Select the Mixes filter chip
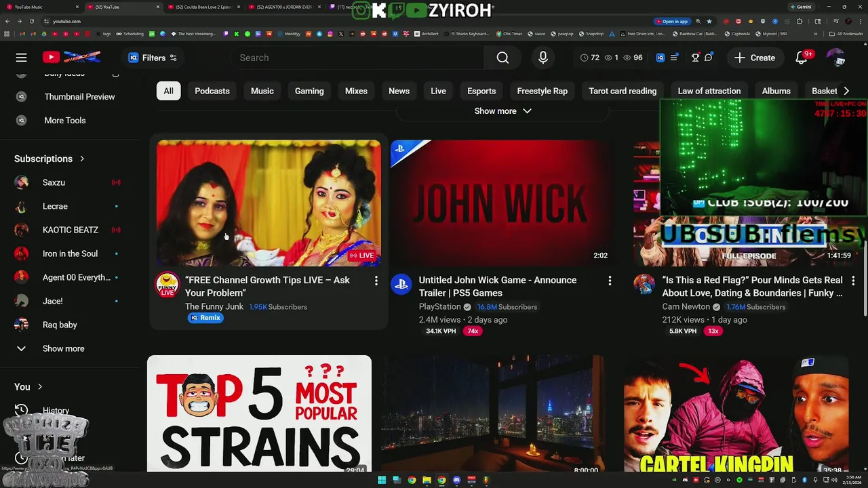Image resolution: width=868 pixels, height=488 pixels. pos(356,91)
